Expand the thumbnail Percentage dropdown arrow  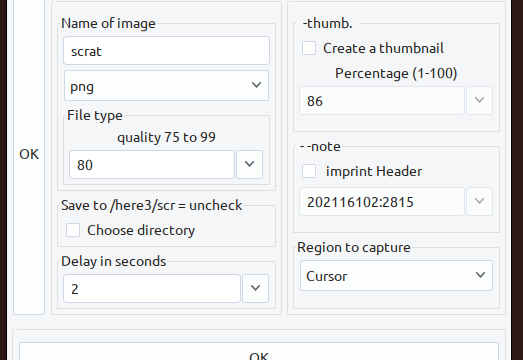479,101
